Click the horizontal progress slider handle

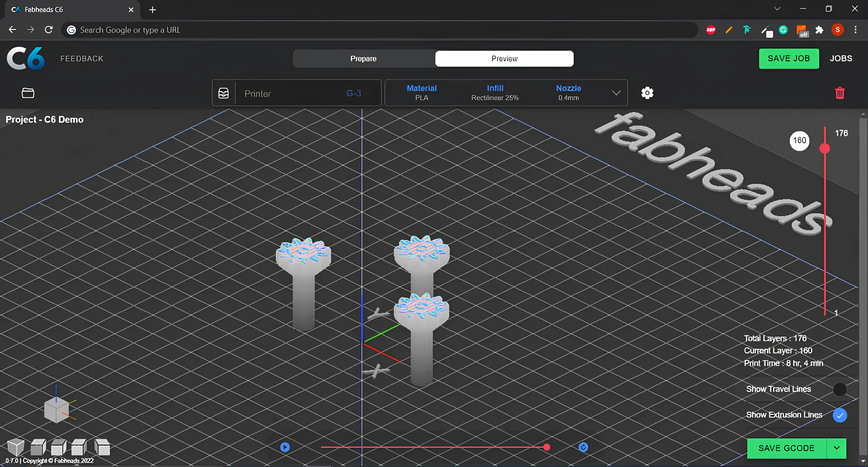click(547, 447)
